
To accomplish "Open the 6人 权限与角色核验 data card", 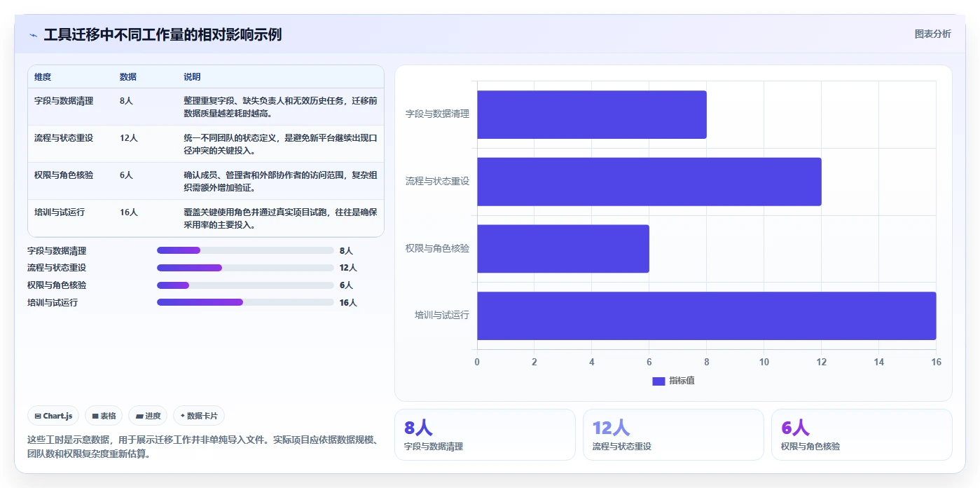I will click(x=862, y=435).
